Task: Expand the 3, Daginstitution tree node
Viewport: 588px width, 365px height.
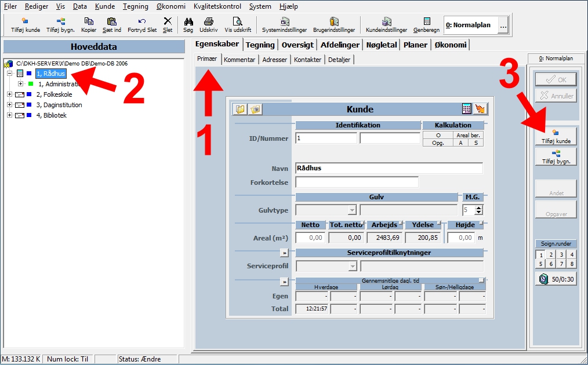Action: (x=10, y=105)
